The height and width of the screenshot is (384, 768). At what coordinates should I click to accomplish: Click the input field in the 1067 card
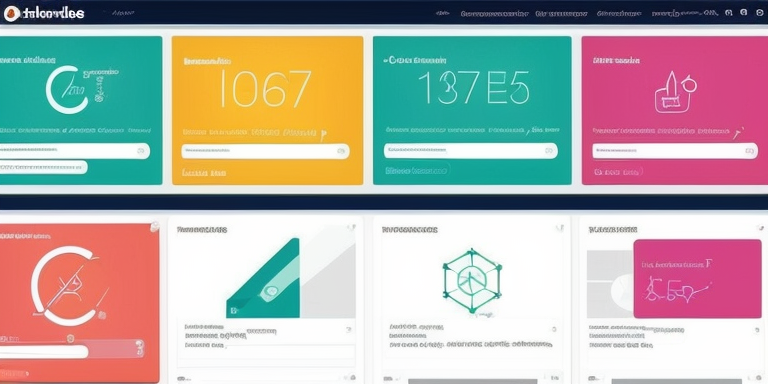(265, 151)
